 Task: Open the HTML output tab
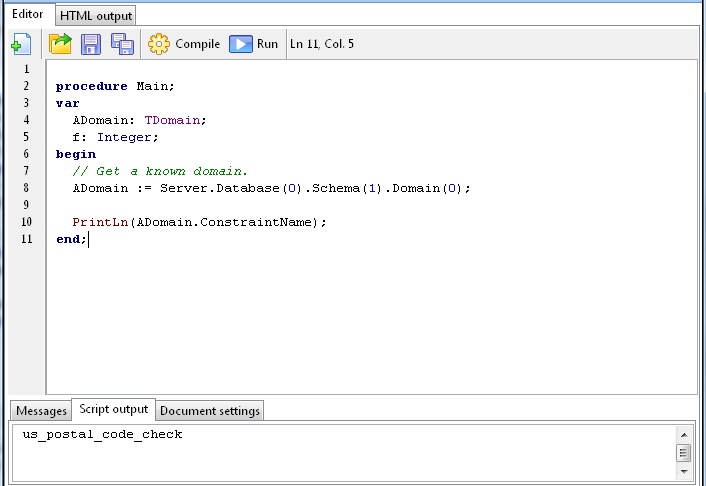pyautogui.click(x=96, y=16)
